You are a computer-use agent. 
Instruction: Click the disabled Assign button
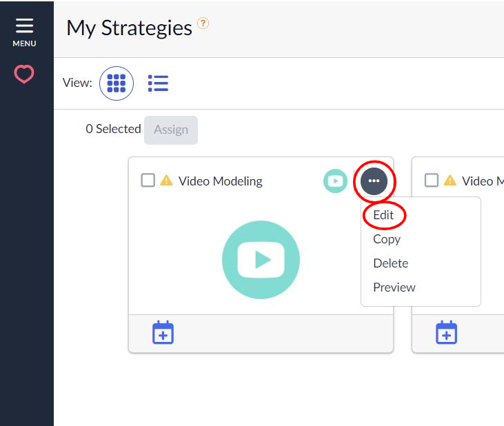pyautogui.click(x=171, y=130)
